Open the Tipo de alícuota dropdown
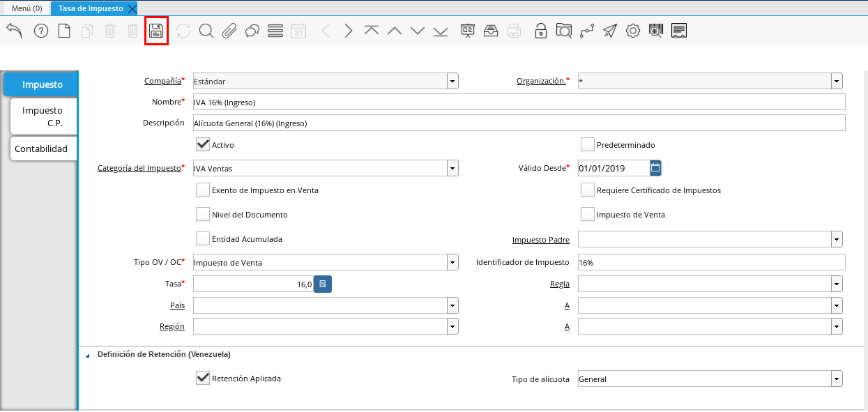Image resolution: width=868 pixels, height=412 pixels. tap(837, 379)
